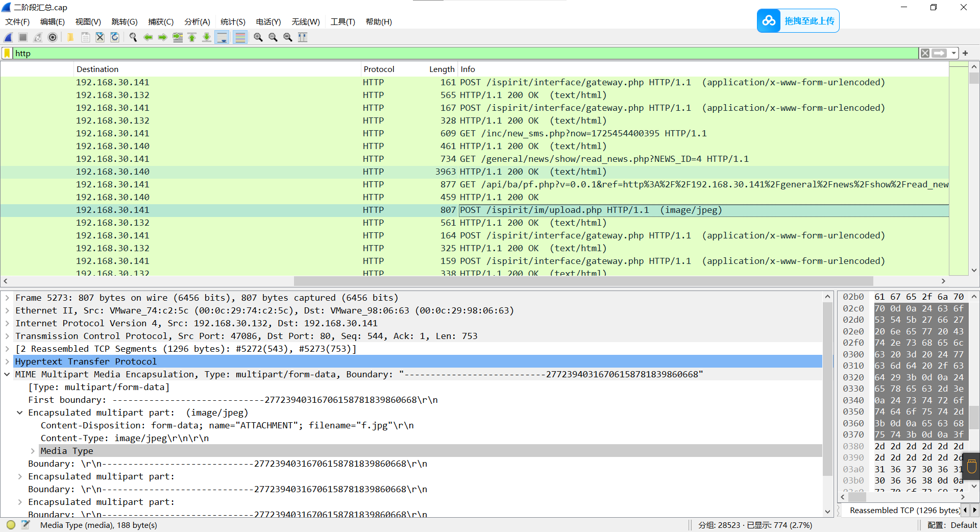Open the recent display filters dropdown
Screen dimensions: 980x532
(x=953, y=53)
